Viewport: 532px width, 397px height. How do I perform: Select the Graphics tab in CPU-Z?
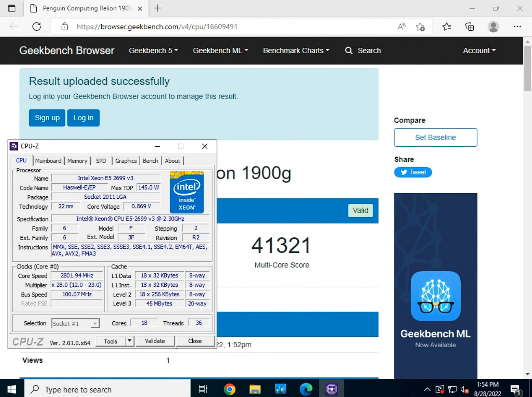click(126, 161)
